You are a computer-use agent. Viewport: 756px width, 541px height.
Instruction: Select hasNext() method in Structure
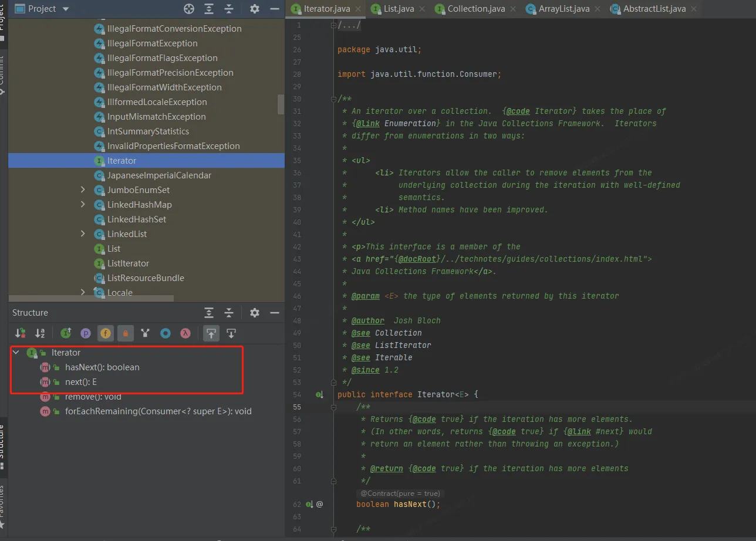click(x=102, y=367)
